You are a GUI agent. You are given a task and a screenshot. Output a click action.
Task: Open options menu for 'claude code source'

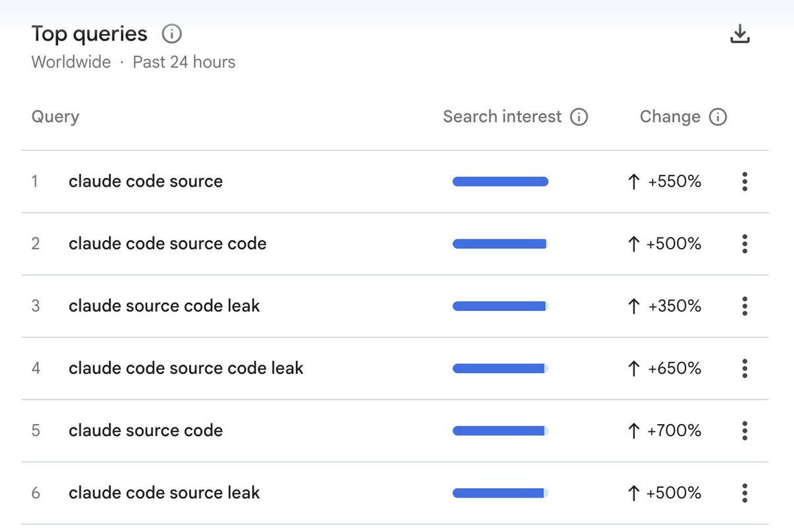[744, 181]
